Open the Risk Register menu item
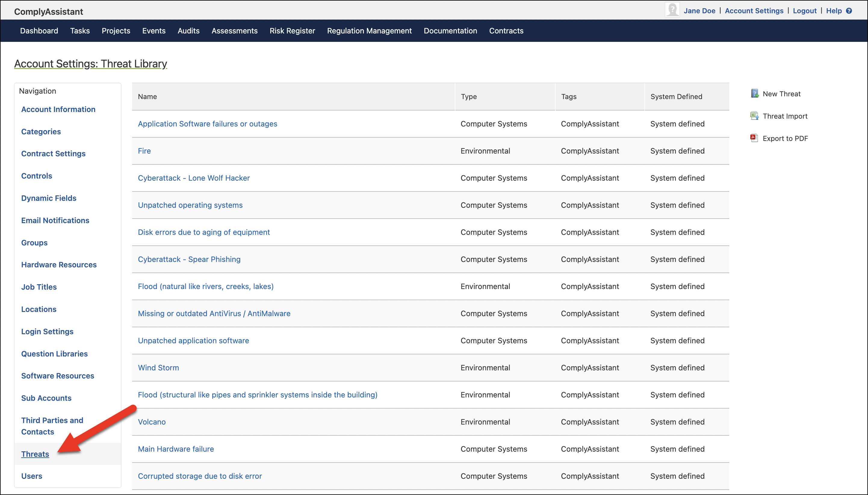The image size is (868, 495). point(292,31)
